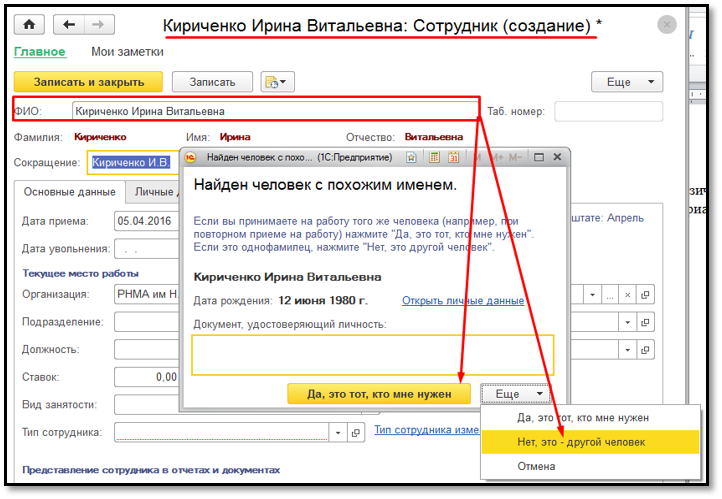The image size is (722, 499).
Task: Open the calculator icon in dialog title
Action: click(x=434, y=157)
